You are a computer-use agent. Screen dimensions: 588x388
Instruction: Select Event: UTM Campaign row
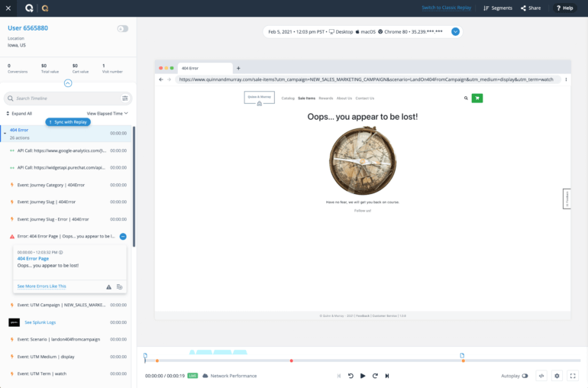[x=67, y=305]
